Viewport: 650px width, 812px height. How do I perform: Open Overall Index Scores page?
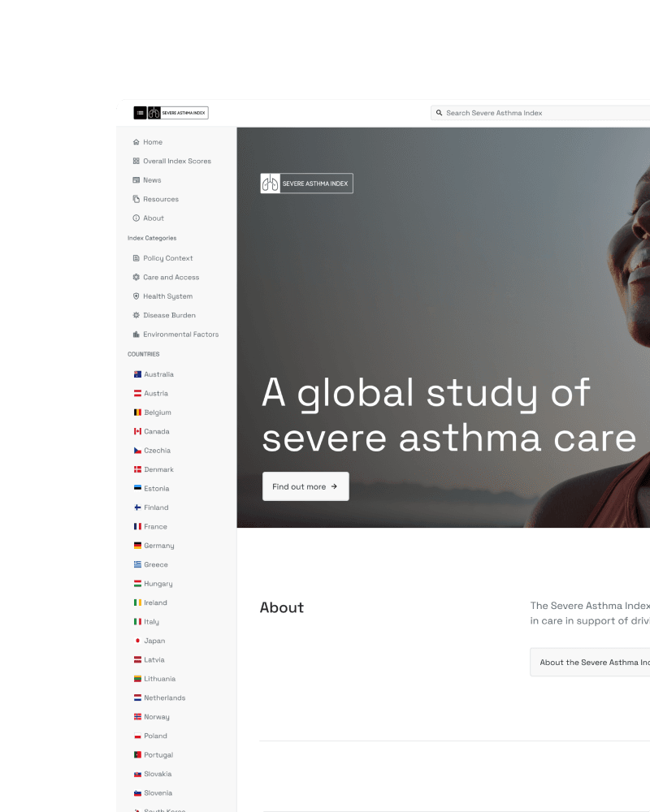(176, 161)
